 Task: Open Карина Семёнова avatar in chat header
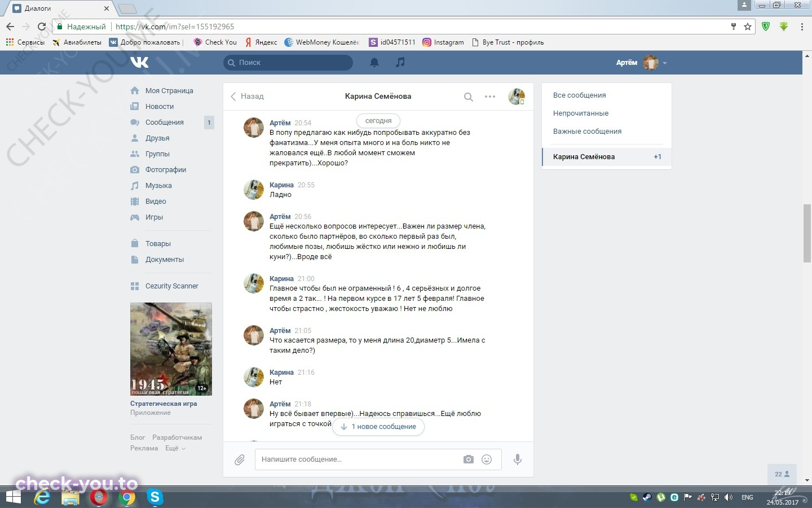[x=517, y=97]
